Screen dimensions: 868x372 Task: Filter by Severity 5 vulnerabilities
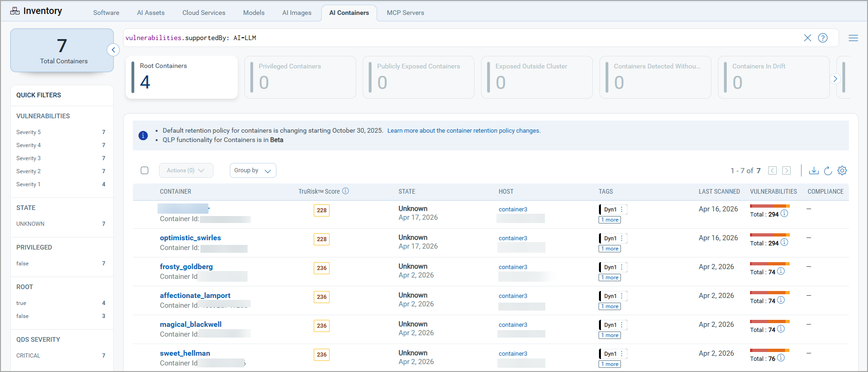(61, 132)
